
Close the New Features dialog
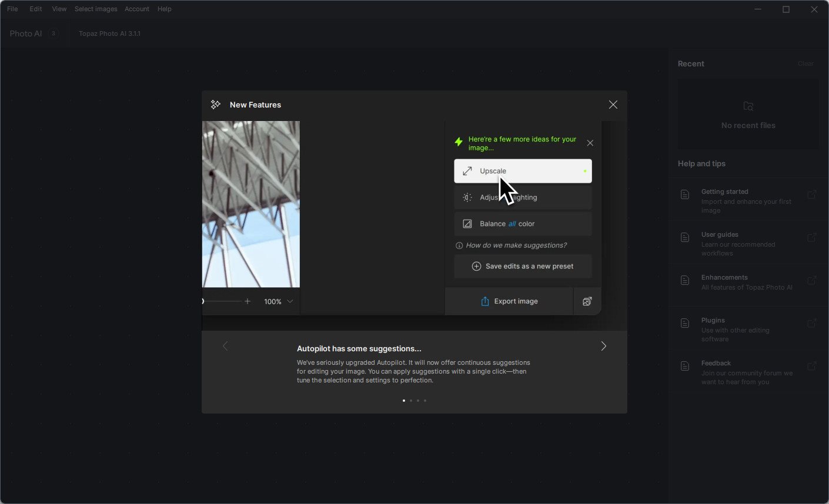[613, 105]
